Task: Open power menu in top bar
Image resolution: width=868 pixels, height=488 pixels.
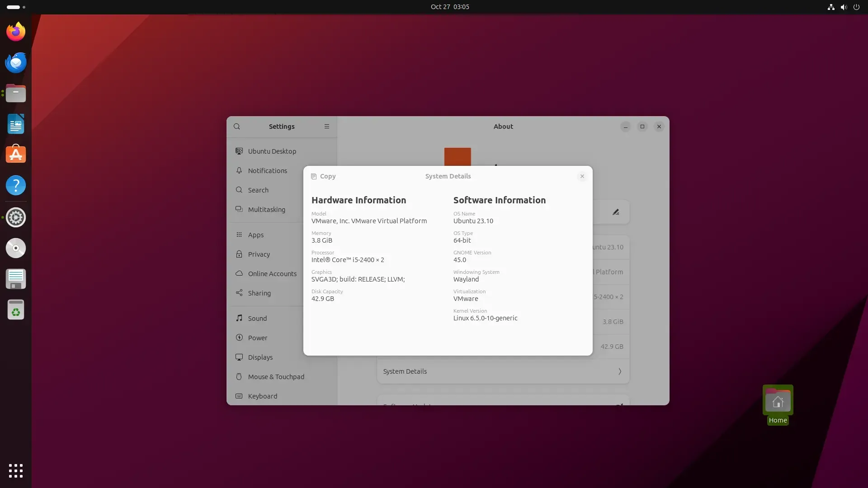Action: [856, 7]
